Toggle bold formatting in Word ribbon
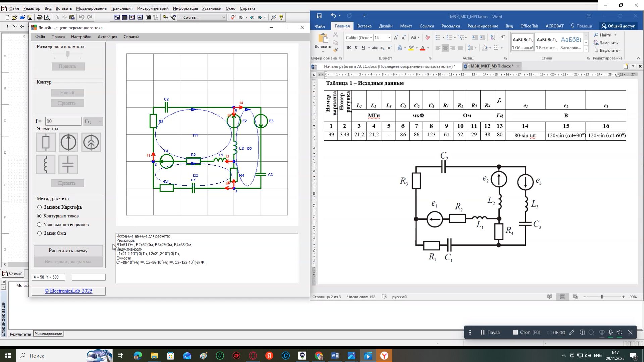The width and height of the screenshot is (644, 362). click(x=348, y=48)
